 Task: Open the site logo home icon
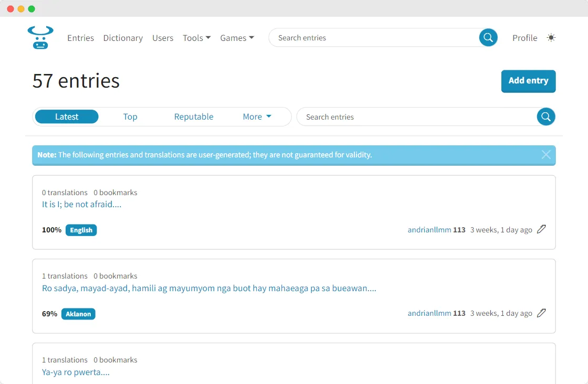tap(40, 37)
